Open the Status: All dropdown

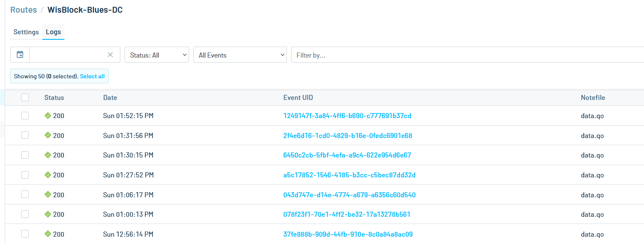pyautogui.click(x=157, y=55)
